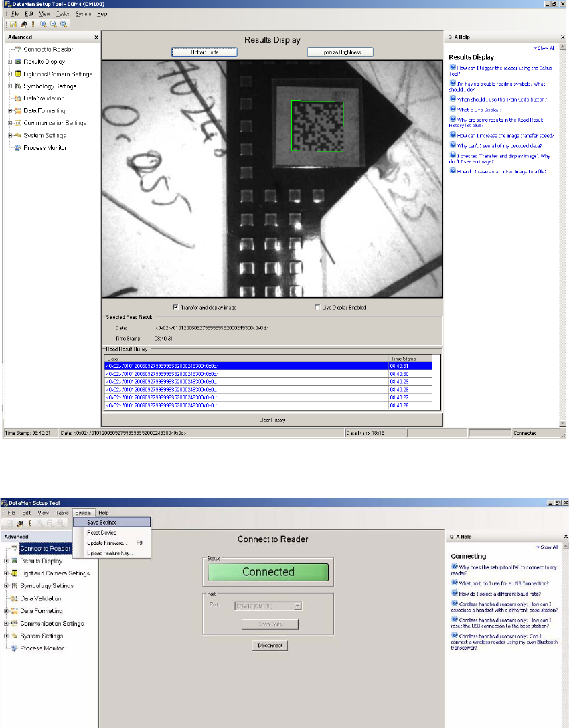Choose Update Firmware from the System menu
Viewport: 569px width, 728px height.
point(112,543)
